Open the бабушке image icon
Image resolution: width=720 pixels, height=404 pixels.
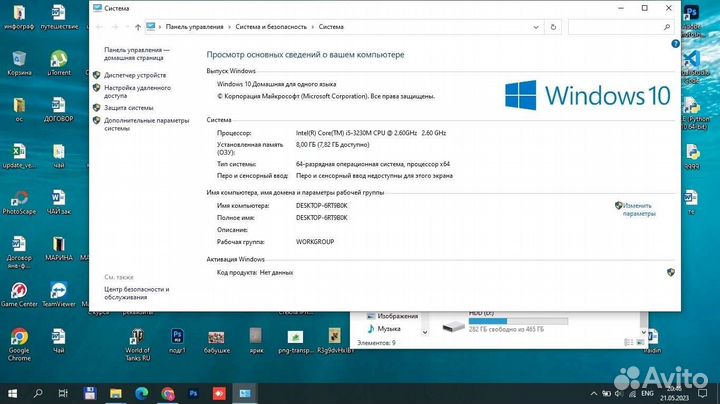(x=217, y=342)
